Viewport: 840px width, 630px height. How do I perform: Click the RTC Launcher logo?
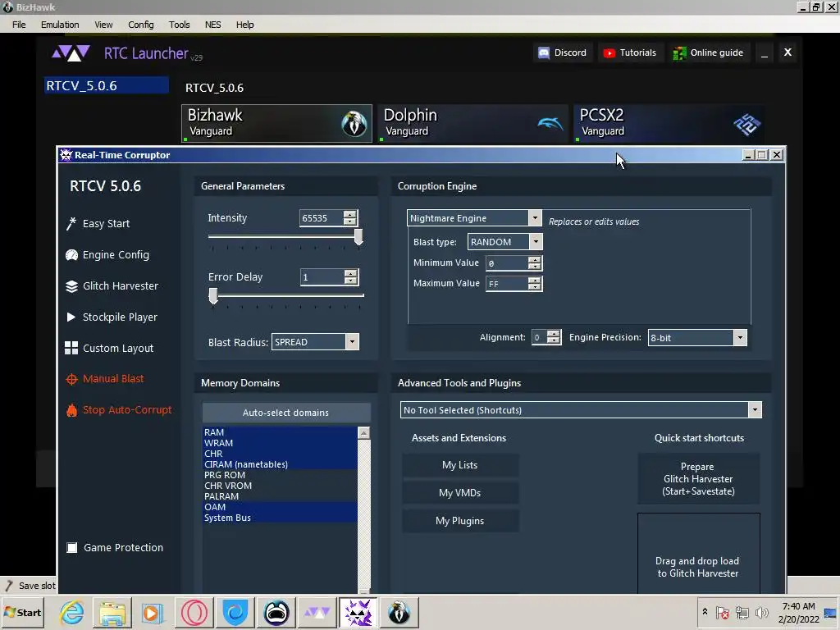click(x=71, y=53)
